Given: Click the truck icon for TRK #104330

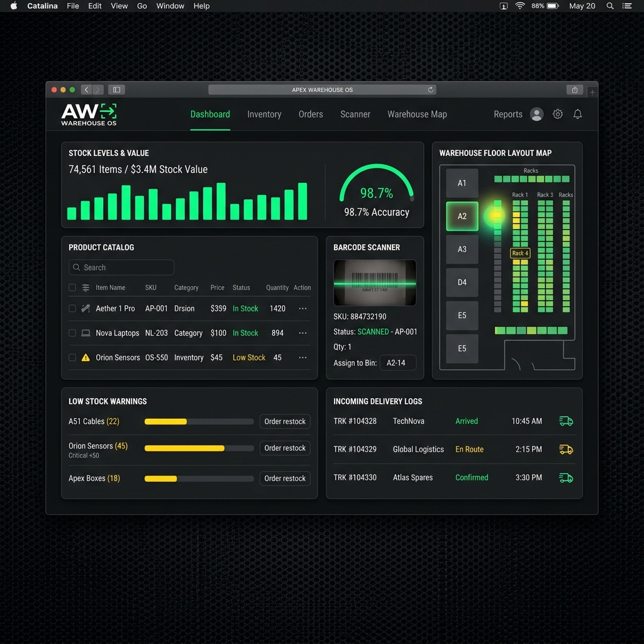Looking at the screenshot, I should [x=566, y=478].
